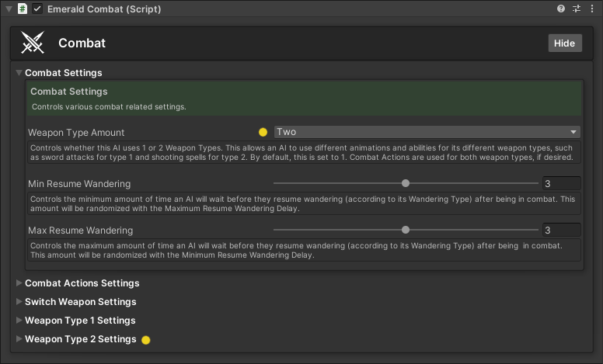This screenshot has height=364, width=603.
Task: Click the Min Resume Wandering slider handle
Action: [406, 184]
